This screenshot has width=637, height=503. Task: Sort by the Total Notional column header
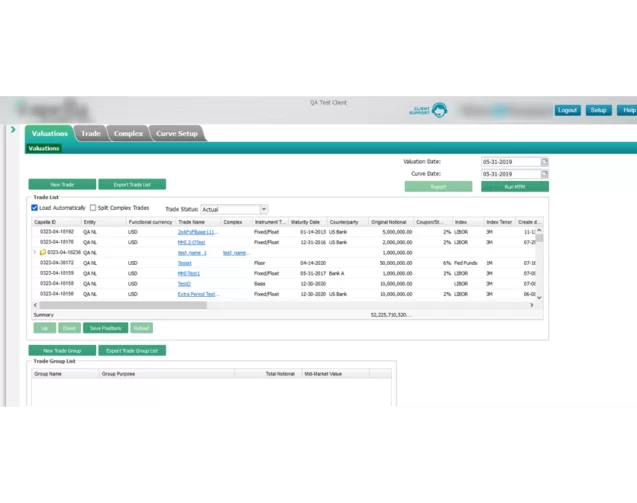coord(268,374)
